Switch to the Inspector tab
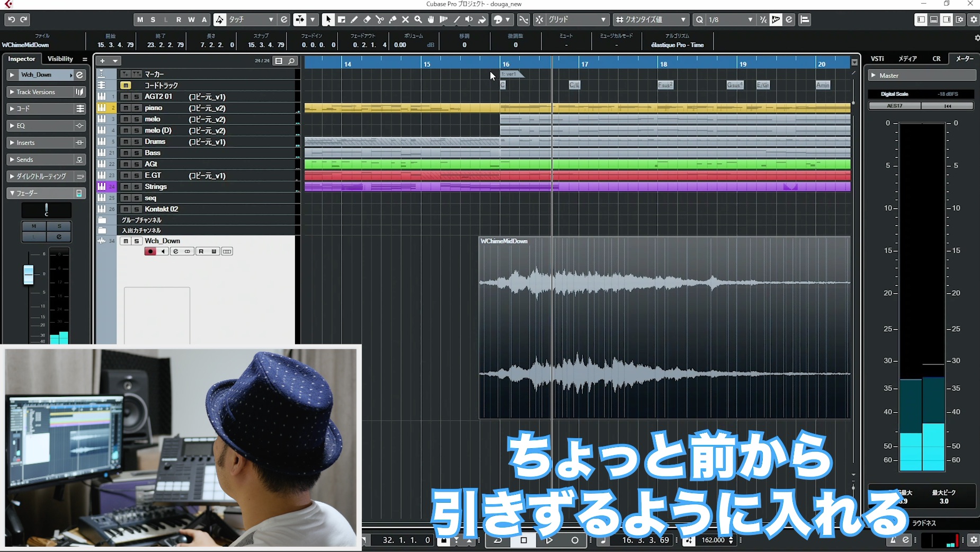980x552 pixels. pyautogui.click(x=22, y=59)
